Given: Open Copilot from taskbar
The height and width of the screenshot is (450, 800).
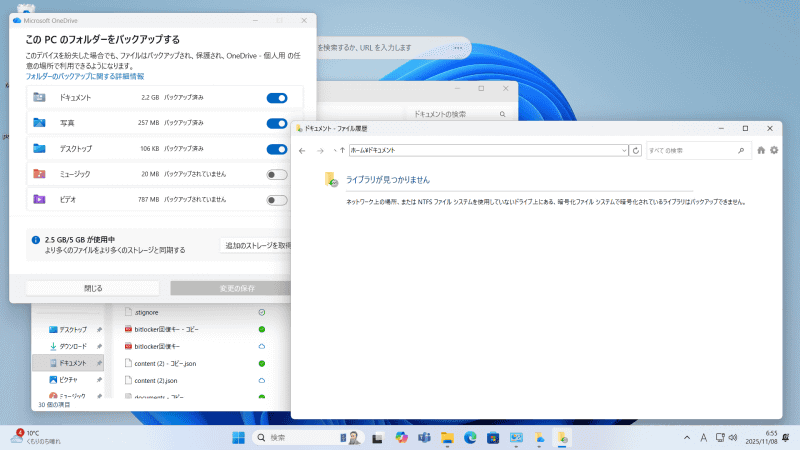Looking at the screenshot, I should pyautogui.click(x=402, y=438).
